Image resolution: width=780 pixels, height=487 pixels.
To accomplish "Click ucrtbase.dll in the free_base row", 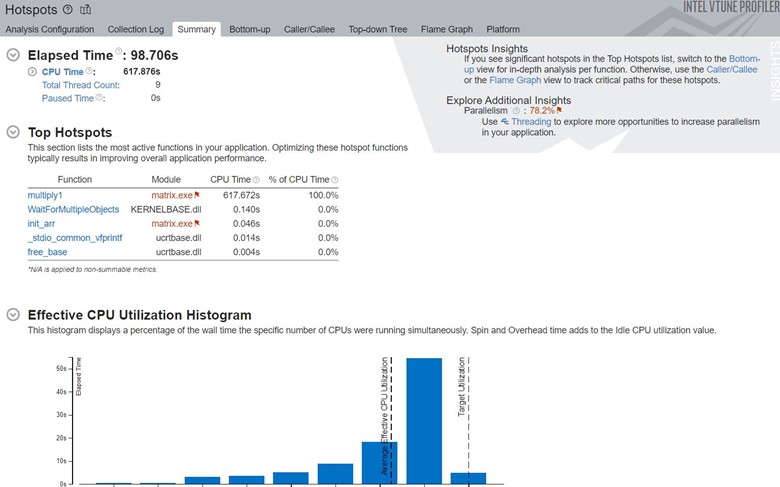I will point(179,252).
